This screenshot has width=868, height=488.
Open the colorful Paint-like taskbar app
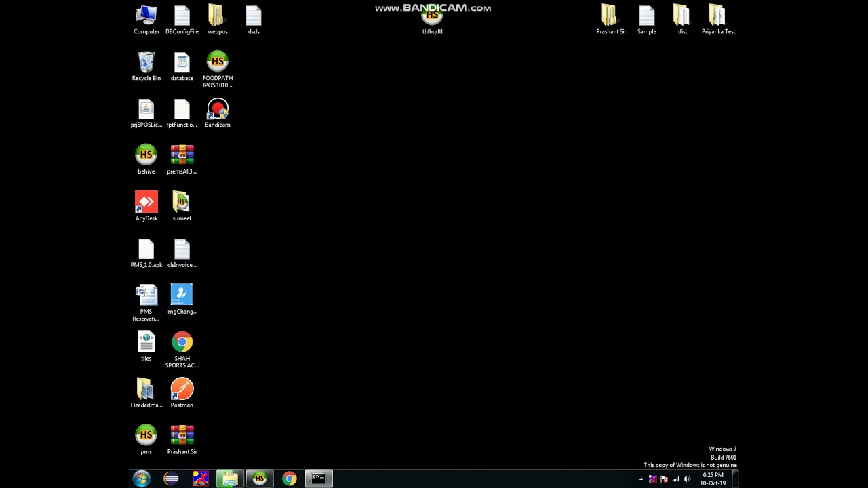click(x=201, y=479)
